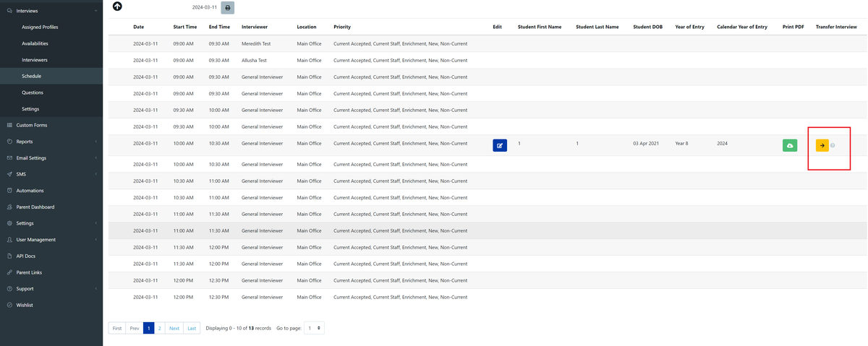Open Parent Links in the sidebar
The height and width of the screenshot is (346, 868).
coord(30,272)
